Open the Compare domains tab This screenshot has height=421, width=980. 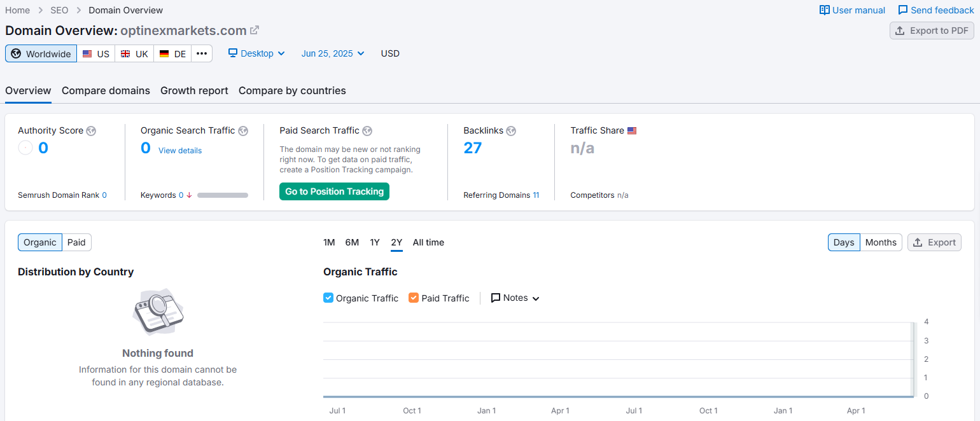[x=106, y=90]
